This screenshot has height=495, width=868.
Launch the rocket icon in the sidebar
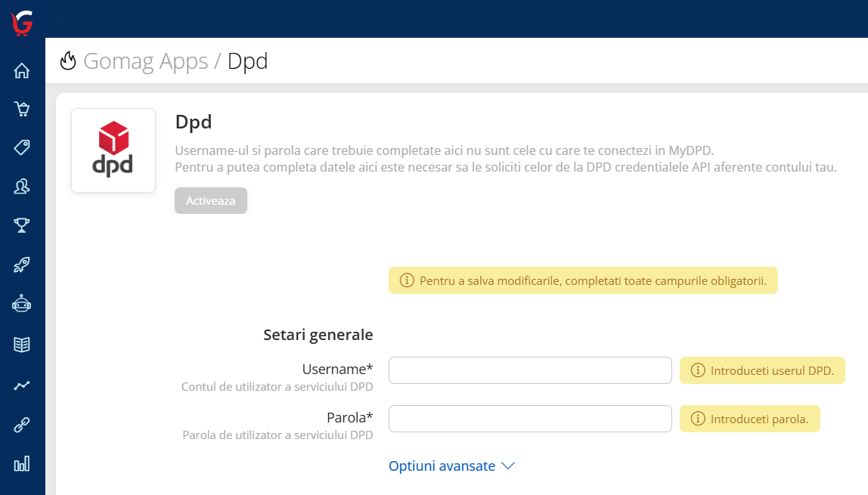(21, 264)
